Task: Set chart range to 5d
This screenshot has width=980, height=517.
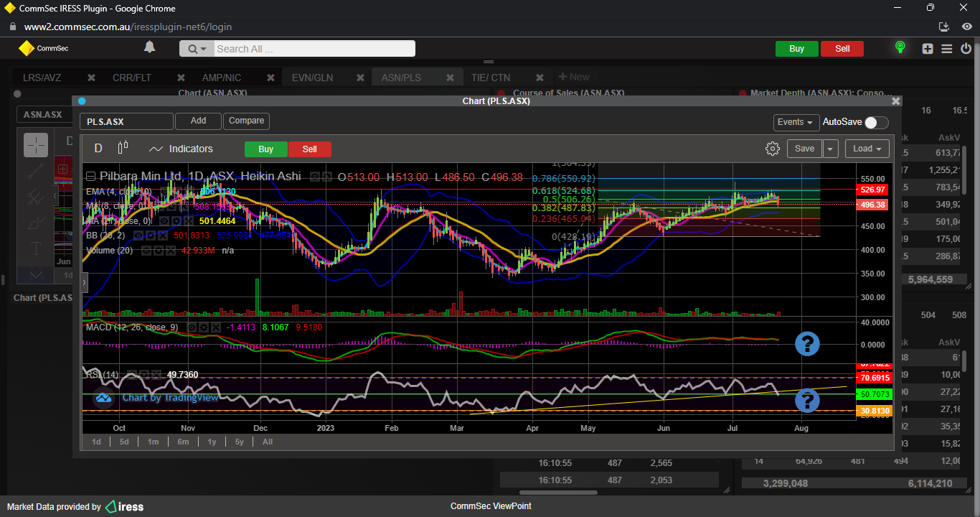Action: click(x=124, y=442)
